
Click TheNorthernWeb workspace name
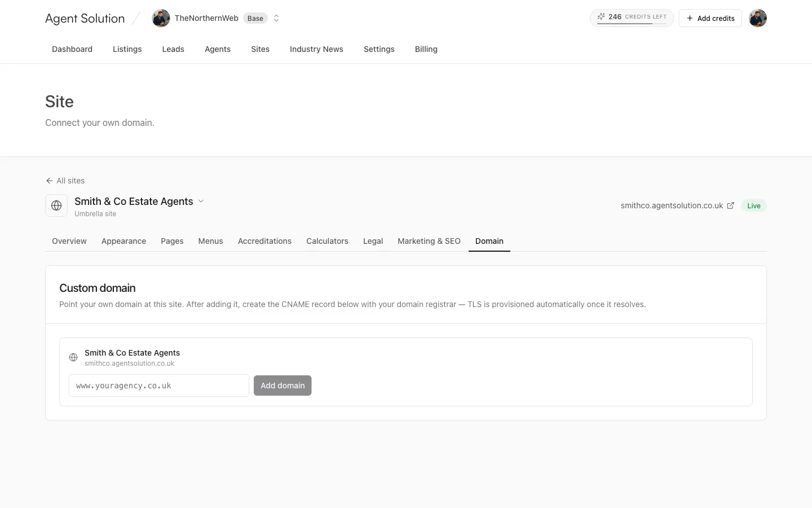click(x=206, y=18)
